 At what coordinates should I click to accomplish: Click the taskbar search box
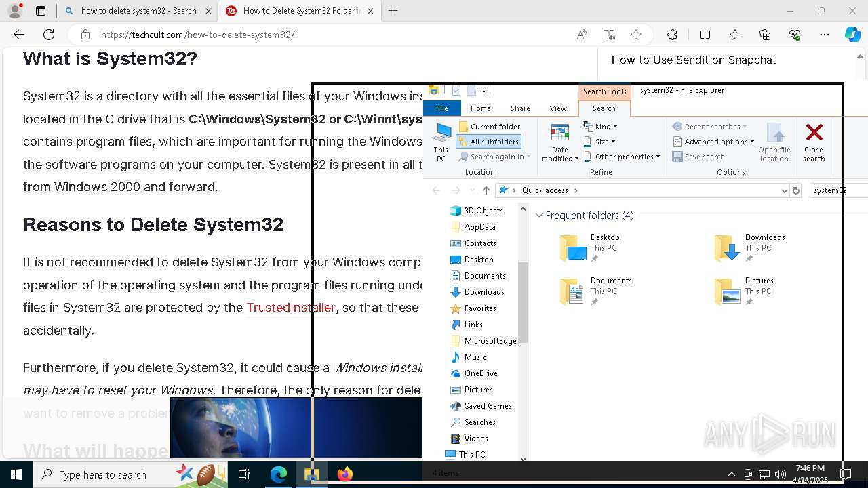132,474
